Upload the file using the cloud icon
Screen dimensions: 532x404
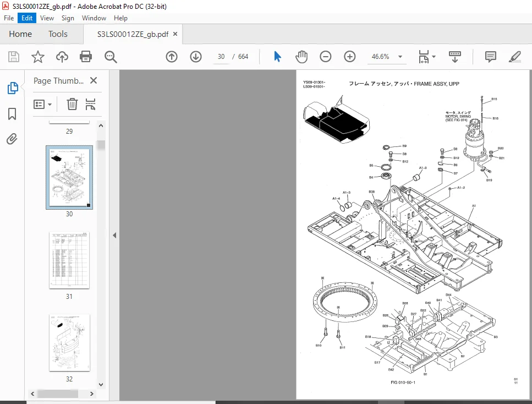(x=62, y=57)
